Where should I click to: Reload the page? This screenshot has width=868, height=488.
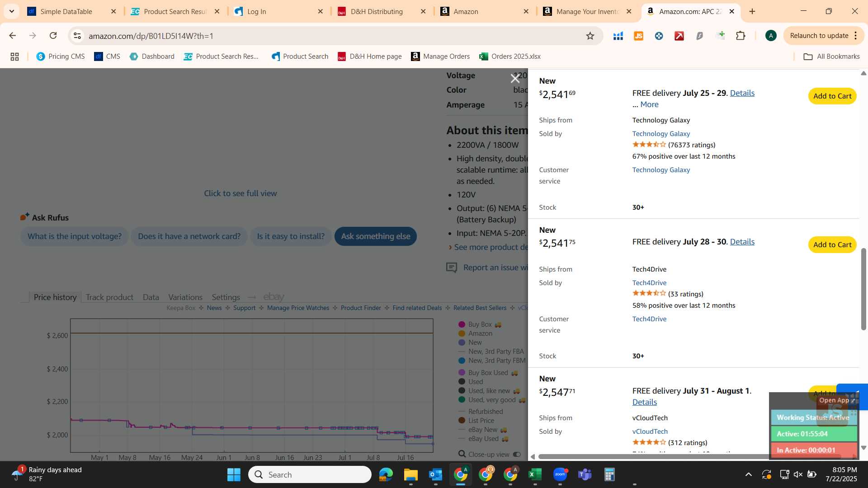click(x=53, y=36)
